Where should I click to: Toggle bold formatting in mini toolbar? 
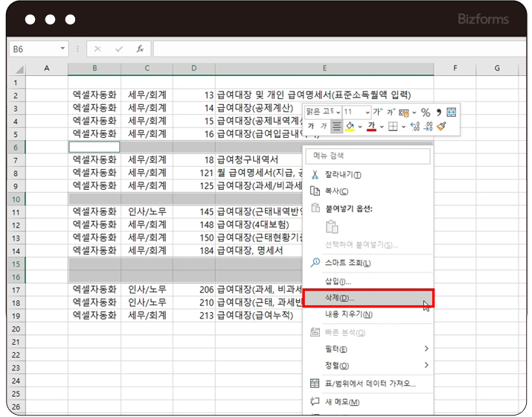[311, 127]
